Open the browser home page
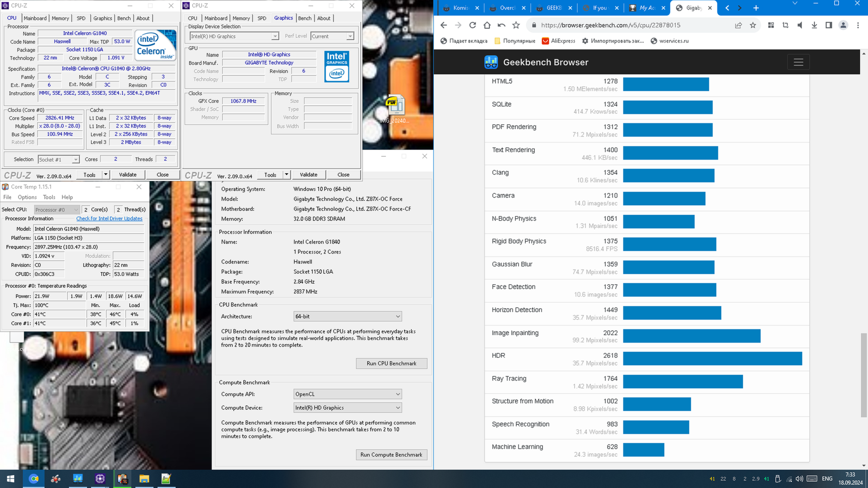The image size is (868, 488). pyautogui.click(x=487, y=25)
